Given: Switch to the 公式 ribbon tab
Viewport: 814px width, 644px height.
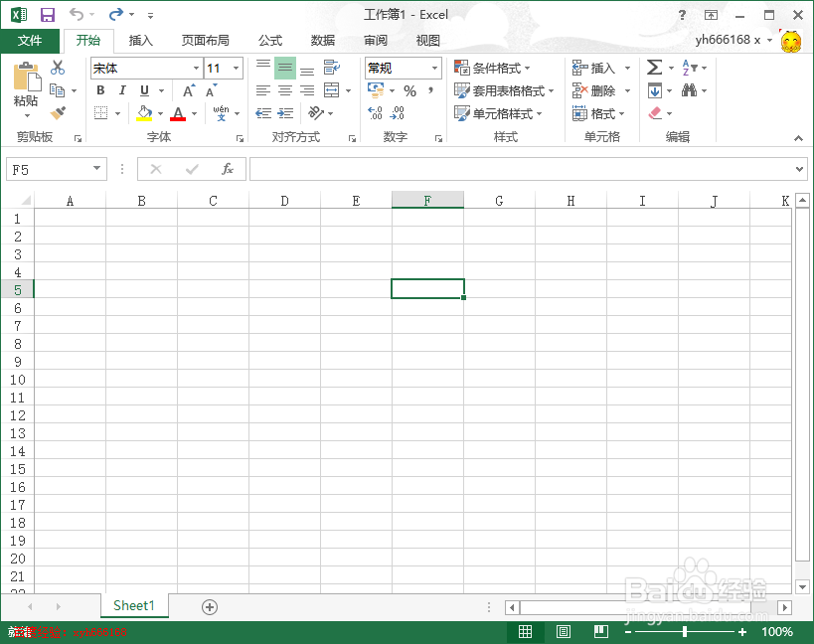Looking at the screenshot, I should point(268,41).
